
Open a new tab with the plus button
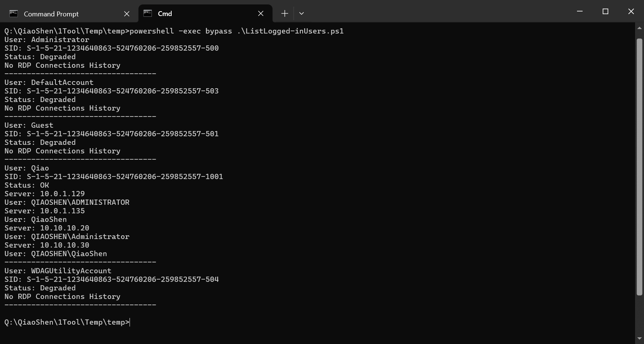[x=284, y=13]
